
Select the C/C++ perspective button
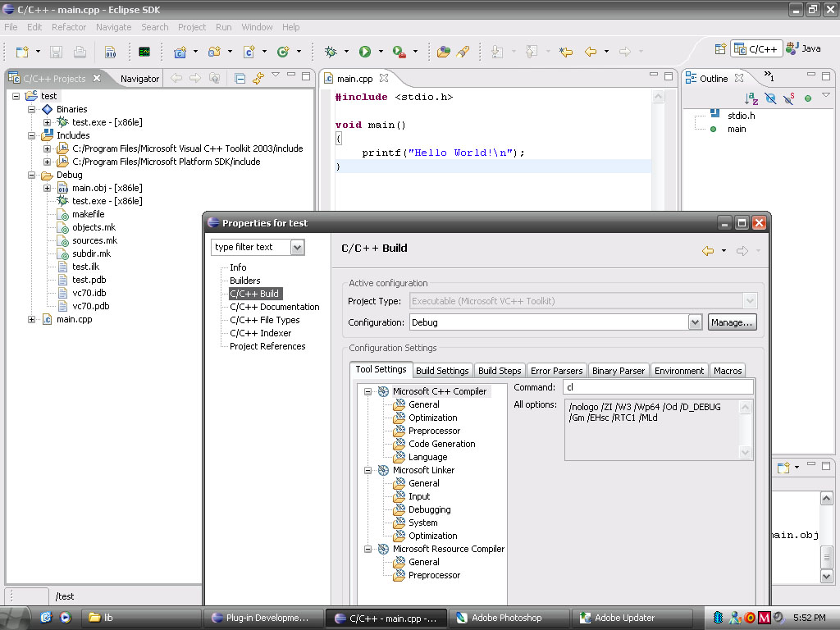[x=756, y=48]
